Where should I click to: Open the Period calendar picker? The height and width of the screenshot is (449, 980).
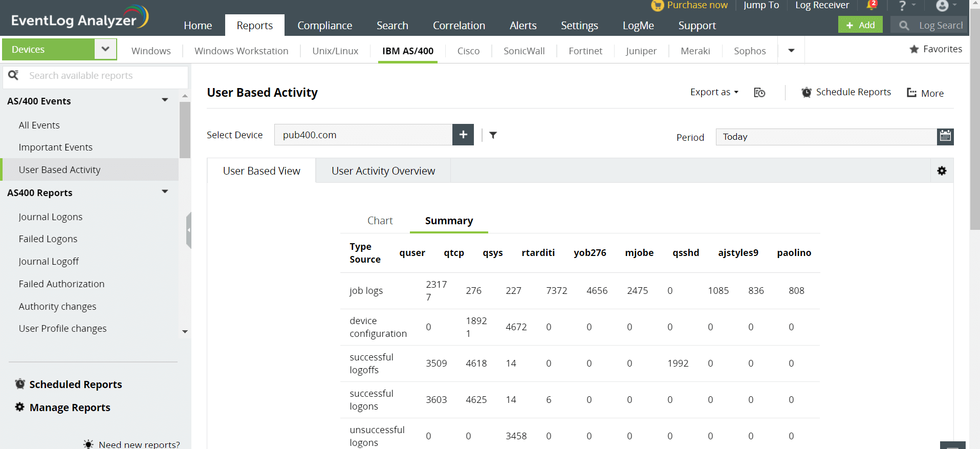pos(945,137)
